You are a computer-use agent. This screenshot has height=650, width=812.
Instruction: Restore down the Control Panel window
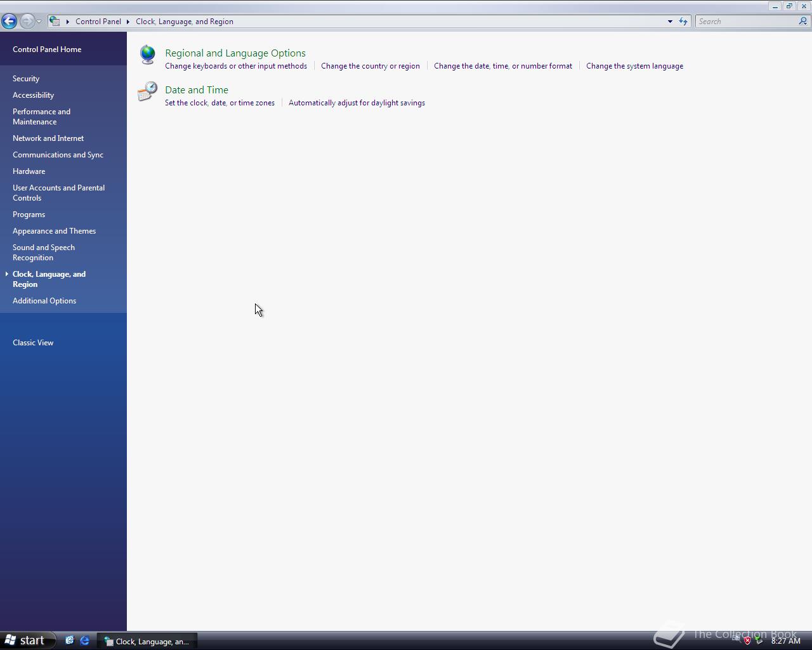pyautogui.click(x=789, y=6)
